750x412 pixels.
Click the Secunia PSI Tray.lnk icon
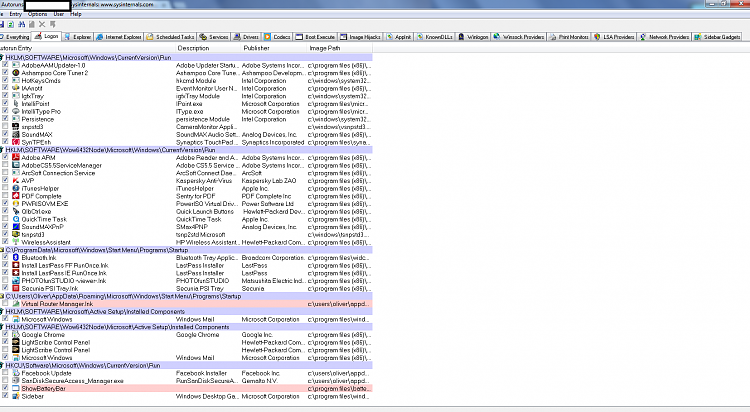[16, 289]
